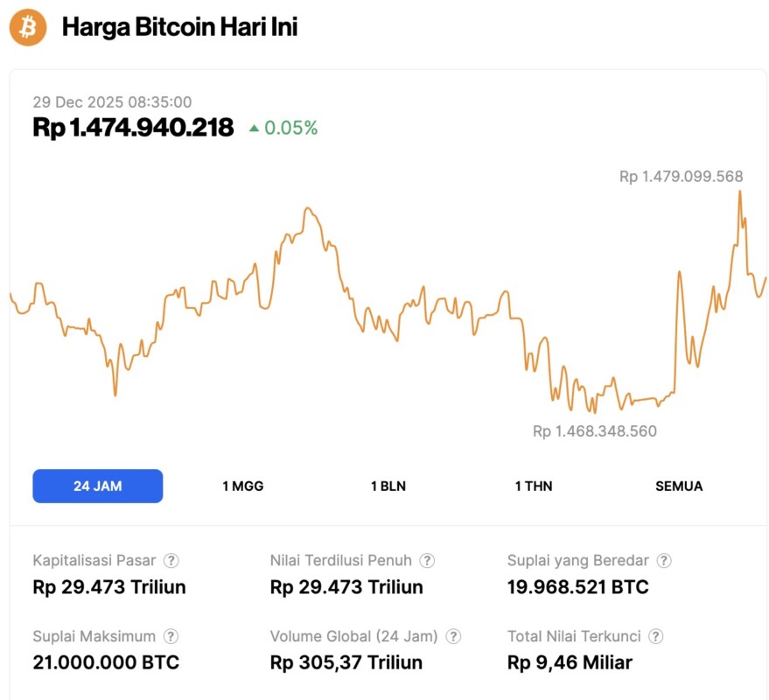The image size is (769, 700).
Task: Switch chart to 1 THN view
Action: coord(532,486)
